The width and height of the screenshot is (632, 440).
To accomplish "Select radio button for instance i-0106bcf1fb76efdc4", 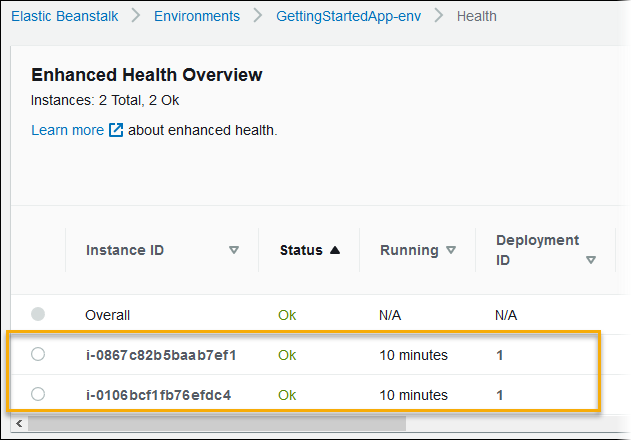I will [x=38, y=394].
